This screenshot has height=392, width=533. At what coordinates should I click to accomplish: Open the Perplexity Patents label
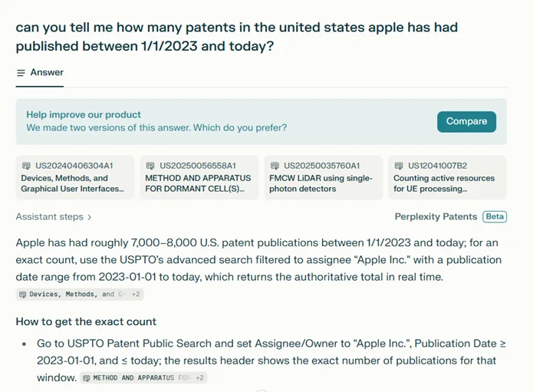tap(436, 217)
